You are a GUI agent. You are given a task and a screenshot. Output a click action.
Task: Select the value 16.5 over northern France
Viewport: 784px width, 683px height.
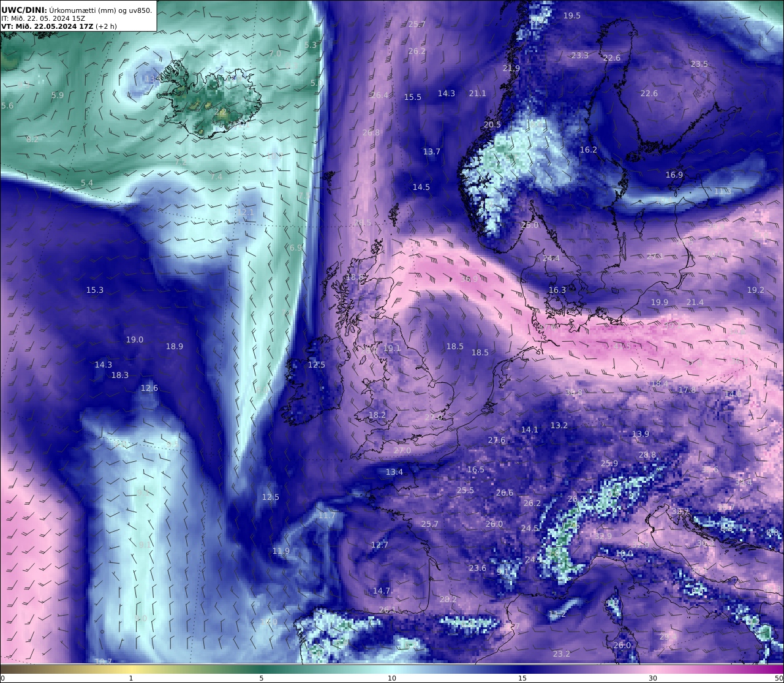[476, 469]
